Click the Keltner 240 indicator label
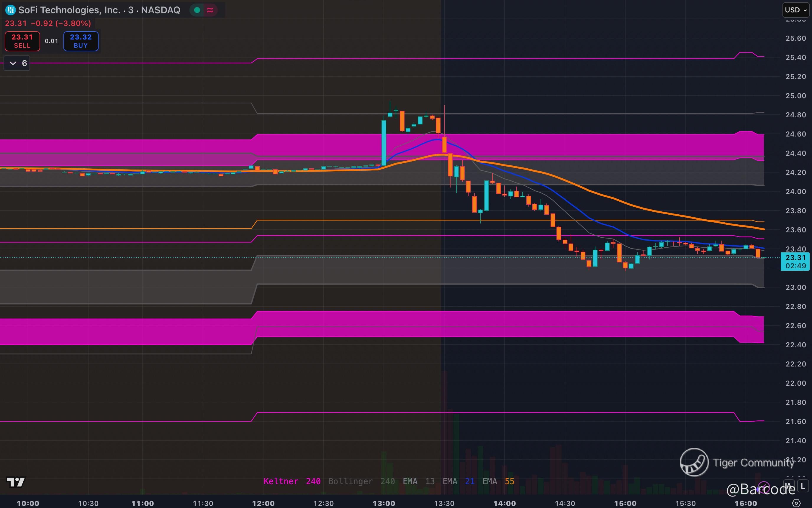The image size is (812, 508). (x=292, y=481)
